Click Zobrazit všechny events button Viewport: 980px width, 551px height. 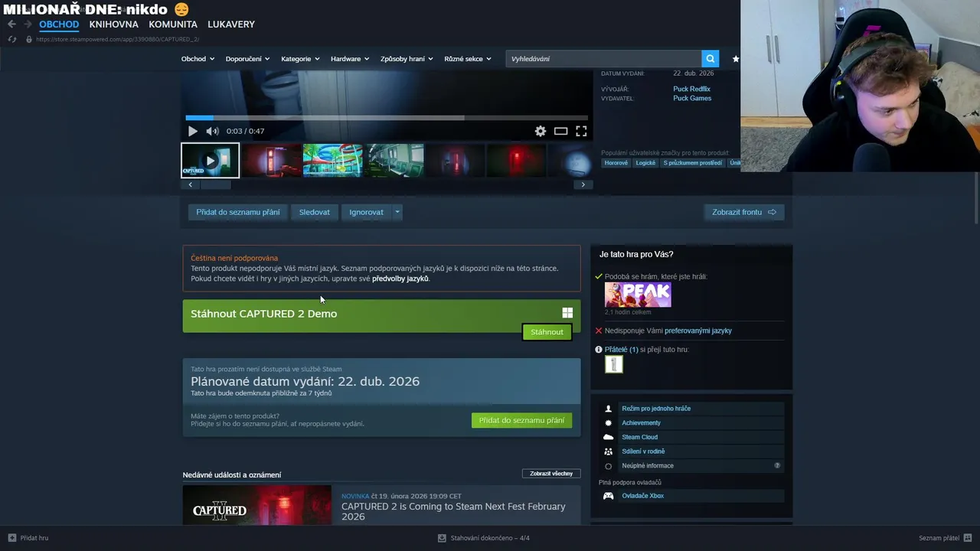click(551, 474)
